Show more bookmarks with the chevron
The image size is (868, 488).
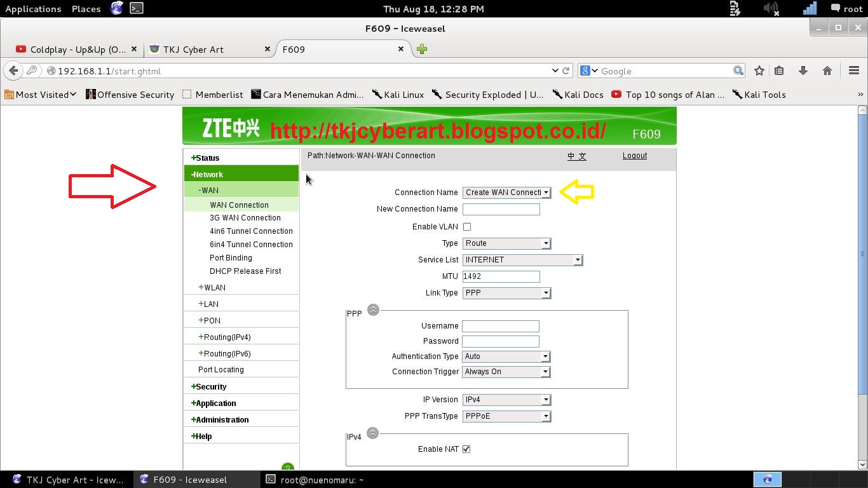(860, 94)
